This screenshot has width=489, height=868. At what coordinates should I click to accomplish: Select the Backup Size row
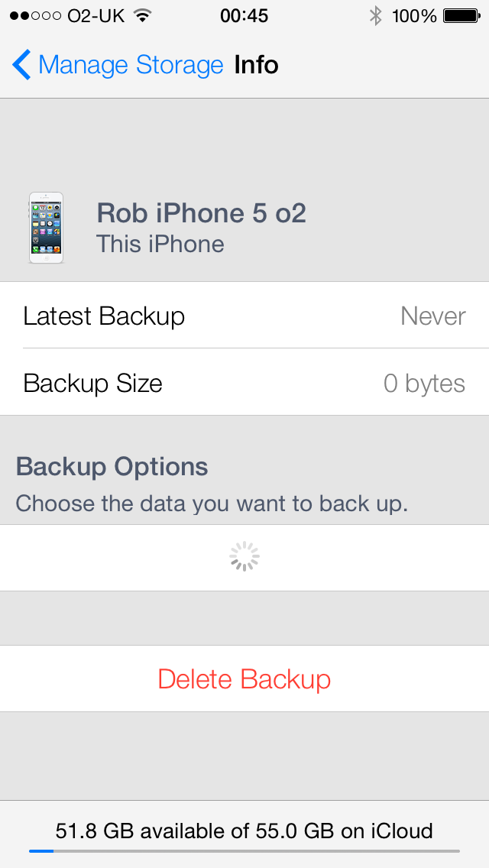point(244,383)
